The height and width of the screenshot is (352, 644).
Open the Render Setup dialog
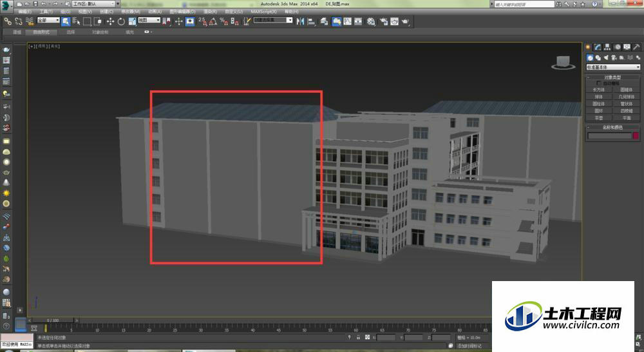tap(384, 21)
